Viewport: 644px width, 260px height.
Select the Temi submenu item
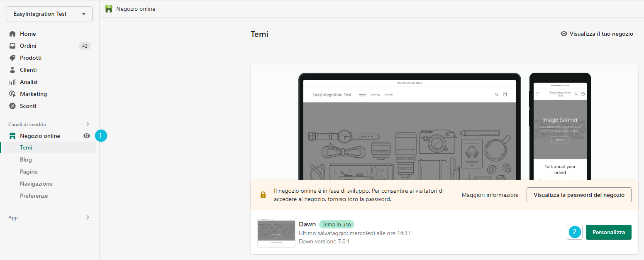(26, 147)
